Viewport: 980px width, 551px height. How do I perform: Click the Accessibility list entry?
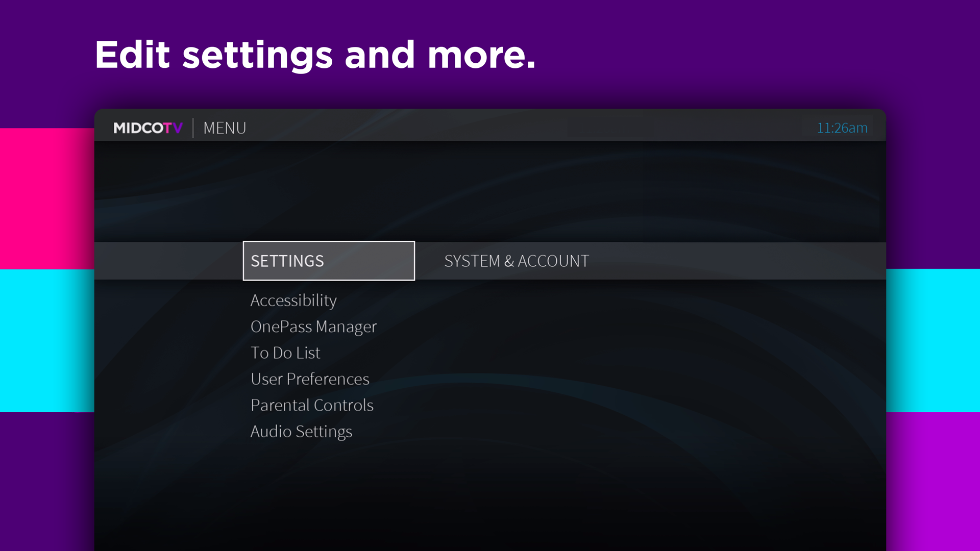click(293, 300)
